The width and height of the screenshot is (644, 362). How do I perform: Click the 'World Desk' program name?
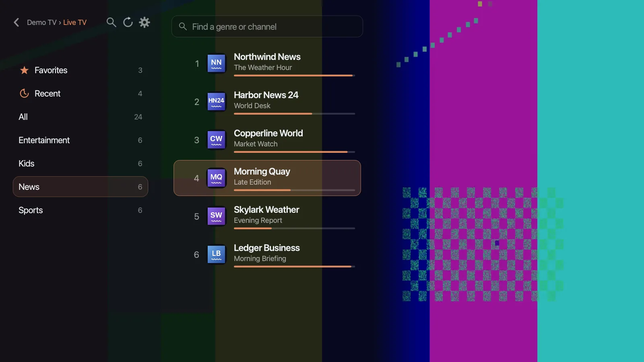(252, 106)
